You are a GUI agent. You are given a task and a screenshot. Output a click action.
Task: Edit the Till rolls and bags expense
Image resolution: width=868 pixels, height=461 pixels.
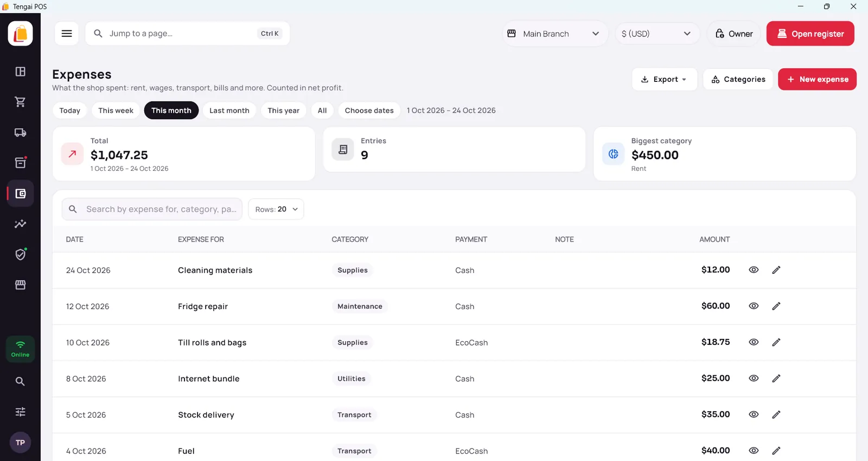pos(776,342)
